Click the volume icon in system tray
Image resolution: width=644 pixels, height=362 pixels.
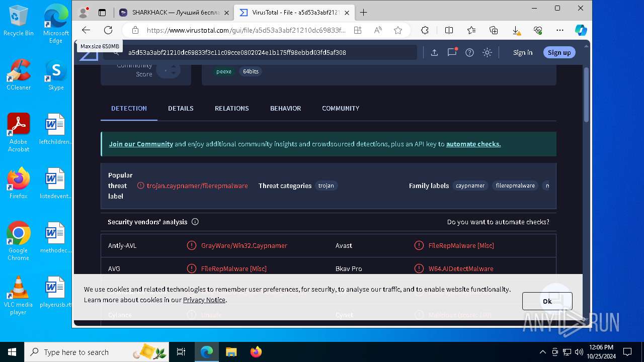point(579,352)
